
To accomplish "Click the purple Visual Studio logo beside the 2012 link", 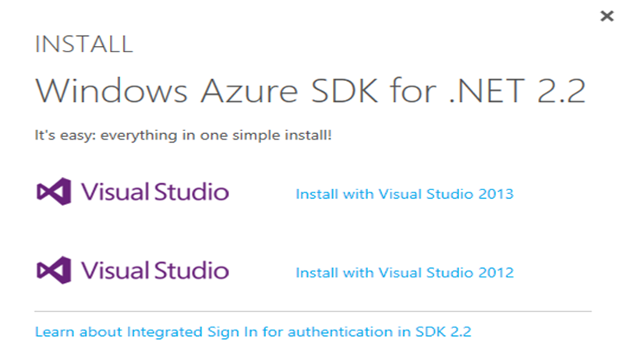I will [53, 270].
